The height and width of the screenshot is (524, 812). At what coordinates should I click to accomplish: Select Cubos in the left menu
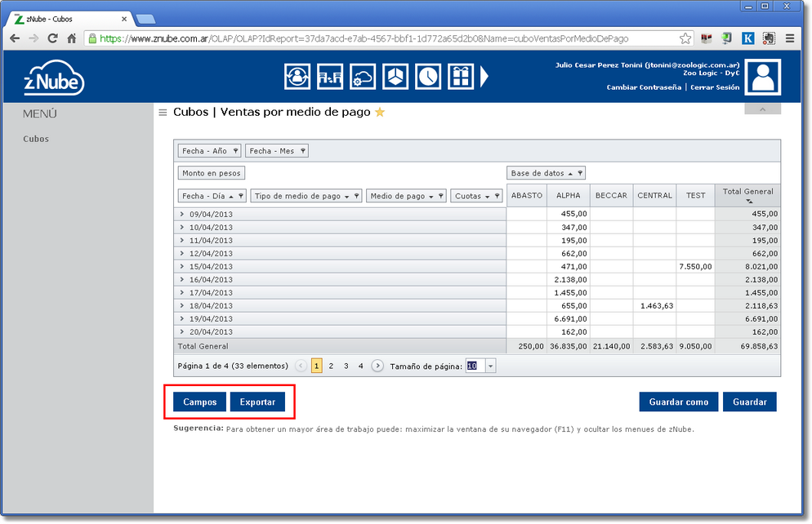(36, 139)
